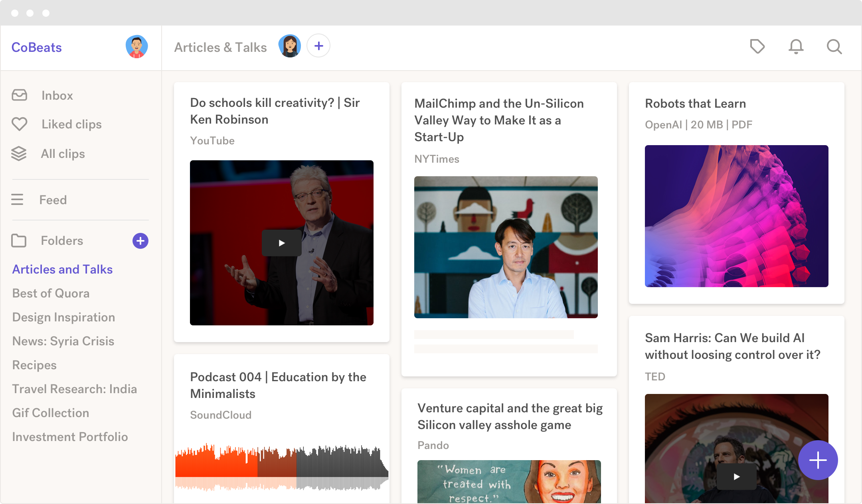Image resolution: width=862 pixels, height=504 pixels.
Task: Open the Robots that Learn thumbnail
Action: coord(736,216)
